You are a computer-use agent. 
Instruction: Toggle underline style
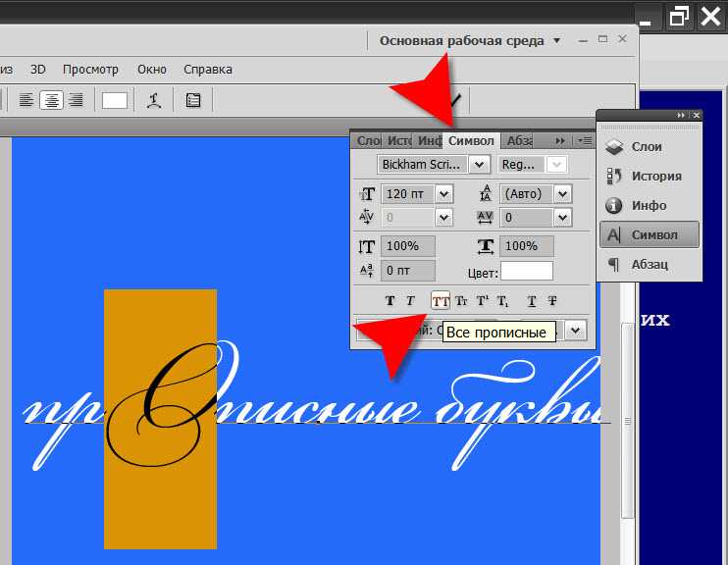click(x=532, y=301)
